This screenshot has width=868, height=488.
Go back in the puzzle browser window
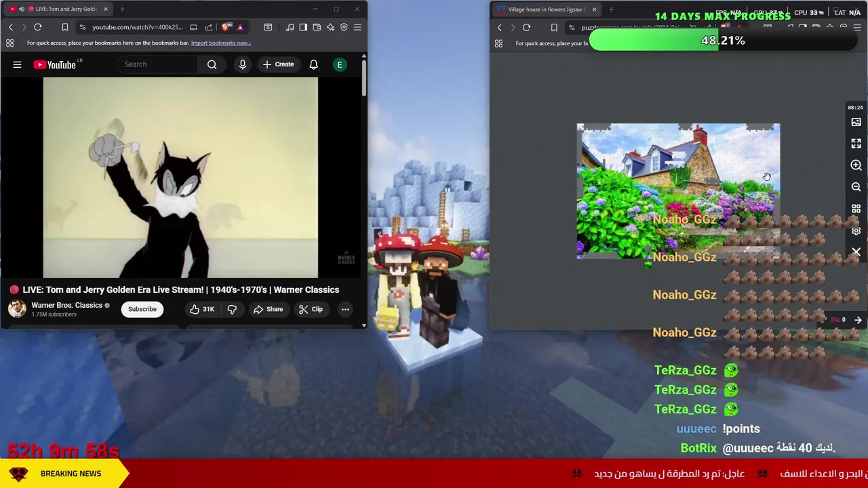coord(500,28)
